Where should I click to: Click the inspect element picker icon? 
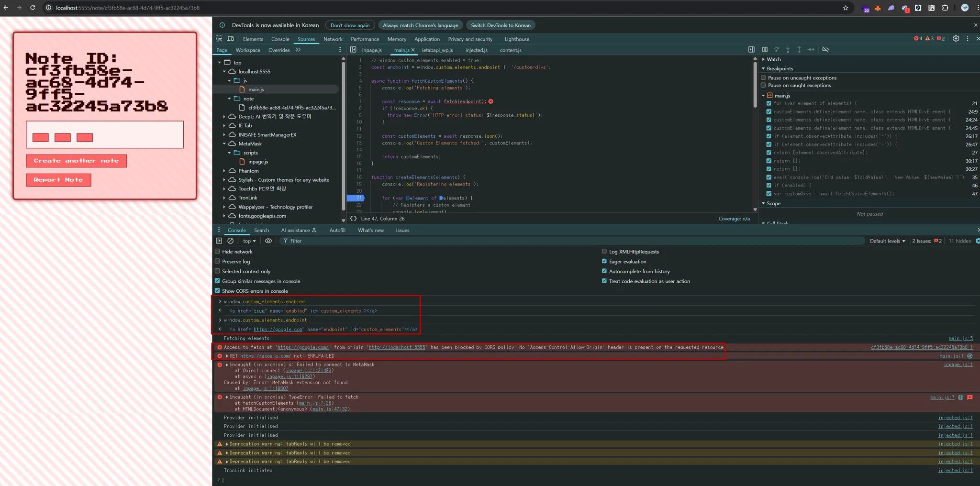[x=219, y=39]
